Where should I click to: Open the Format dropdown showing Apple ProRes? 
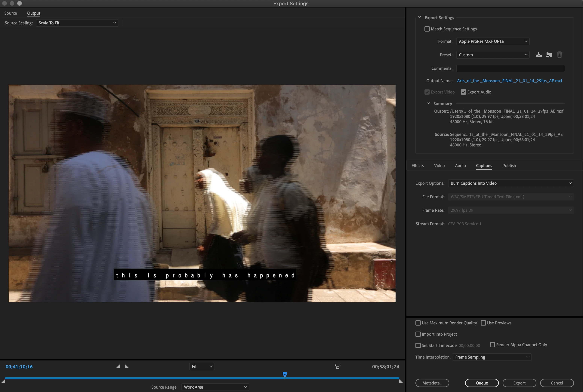pyautogui.click(x=493, y=41)
